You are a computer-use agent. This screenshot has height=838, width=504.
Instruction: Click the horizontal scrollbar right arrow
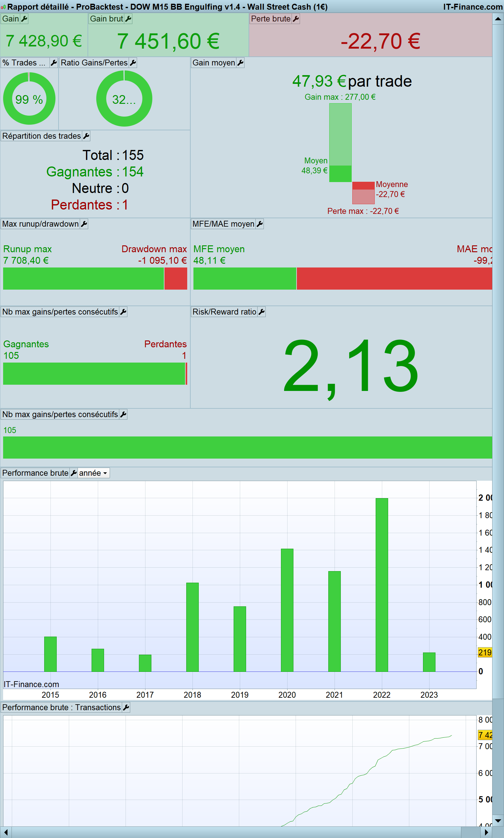click(486, 832)
